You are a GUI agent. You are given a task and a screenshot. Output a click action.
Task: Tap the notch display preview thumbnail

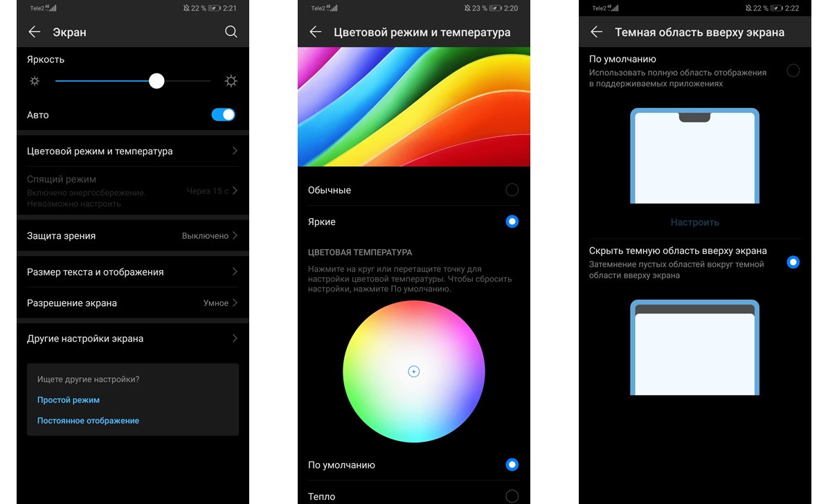pyautogui.click(x=695, y=156)
